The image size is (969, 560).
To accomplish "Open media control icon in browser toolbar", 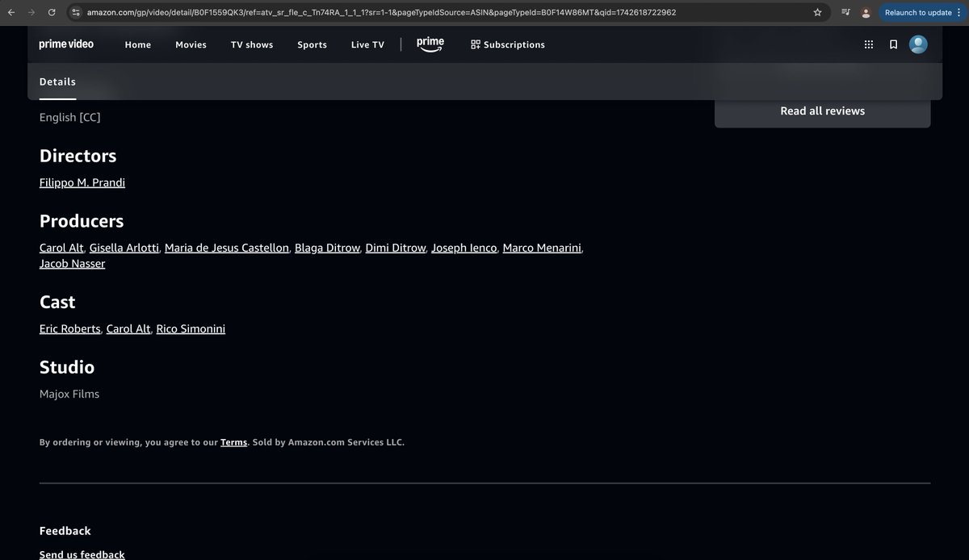I will [x=845, y=12].
